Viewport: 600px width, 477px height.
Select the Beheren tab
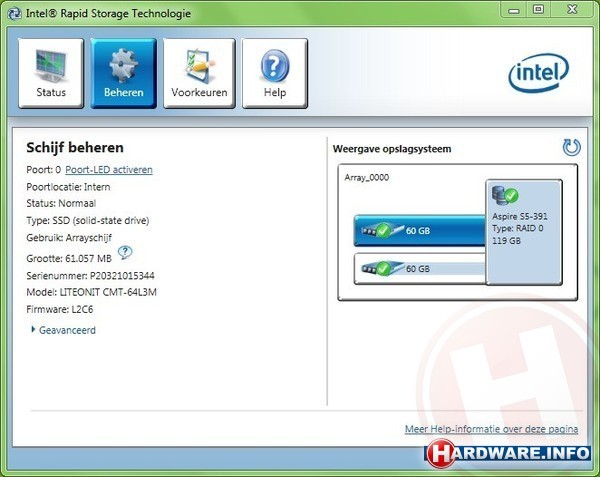(124, 73)
